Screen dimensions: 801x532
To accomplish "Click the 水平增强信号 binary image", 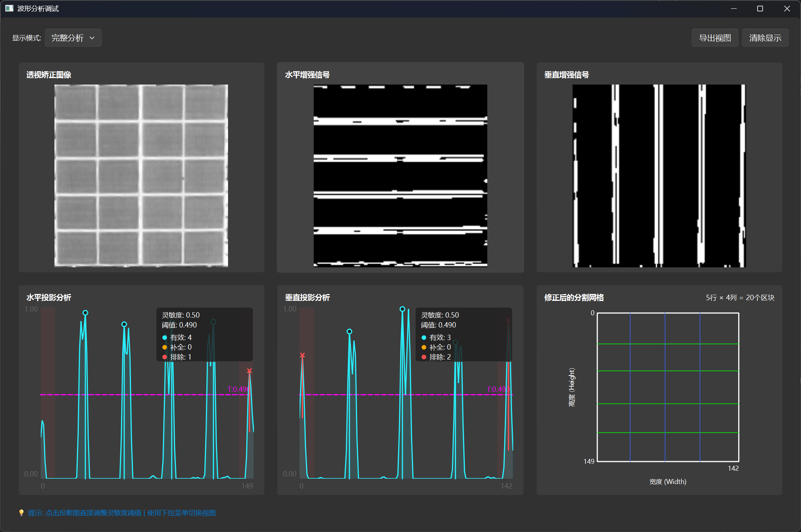I will [x=400, y=176].
